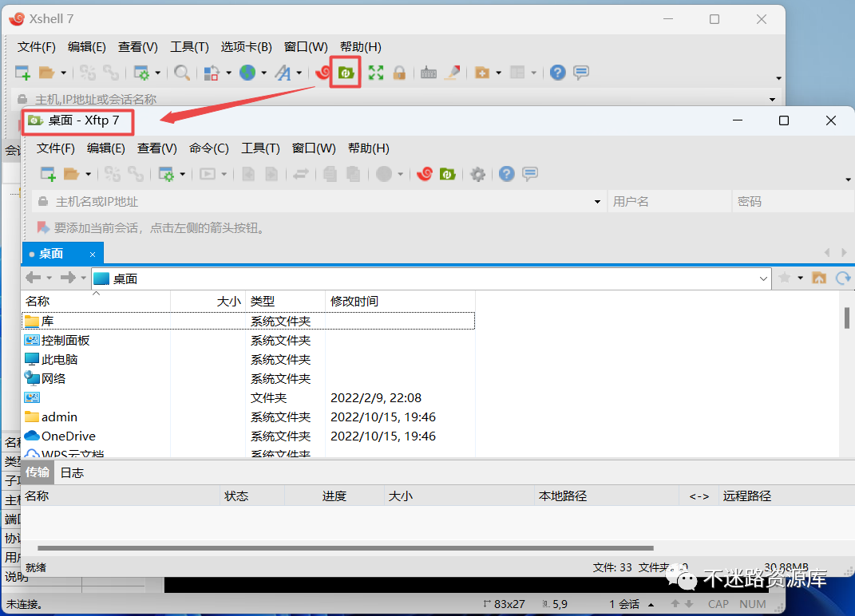Click New Session icon in Xftp toolbar
Viewport: 855px width, 616px height.
tap(48, 174)
